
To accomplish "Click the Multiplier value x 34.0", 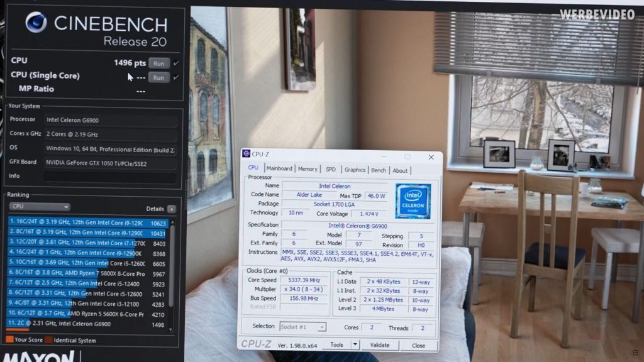I will (304, 289).
